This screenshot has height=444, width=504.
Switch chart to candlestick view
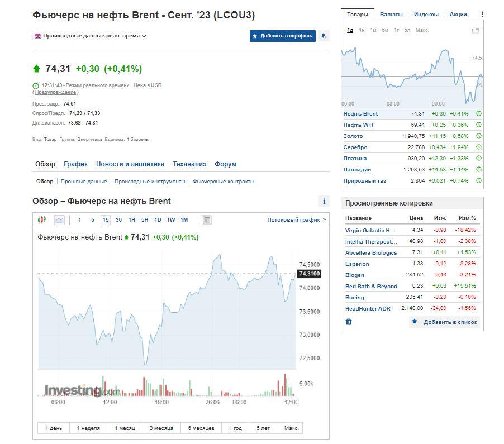tap(42, 220)
